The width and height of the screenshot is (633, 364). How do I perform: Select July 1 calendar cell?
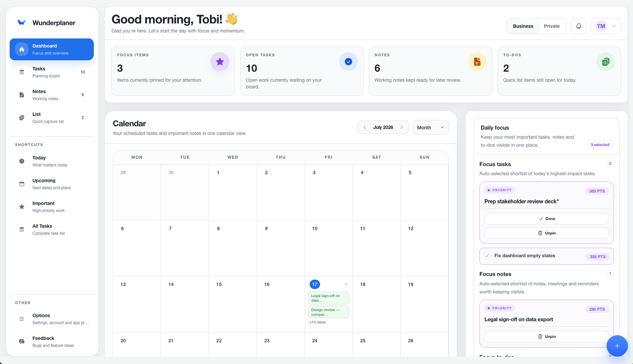(x=233, y=192)
